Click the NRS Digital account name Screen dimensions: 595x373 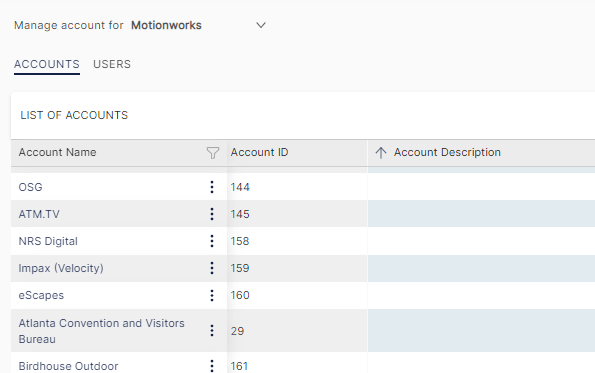48,241
